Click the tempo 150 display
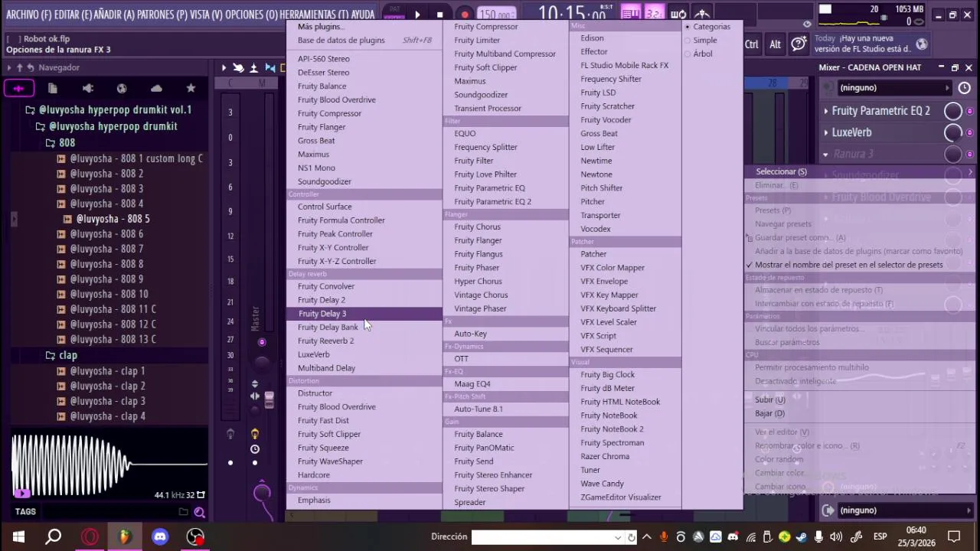Screen dimensions: 980x551 496,14
